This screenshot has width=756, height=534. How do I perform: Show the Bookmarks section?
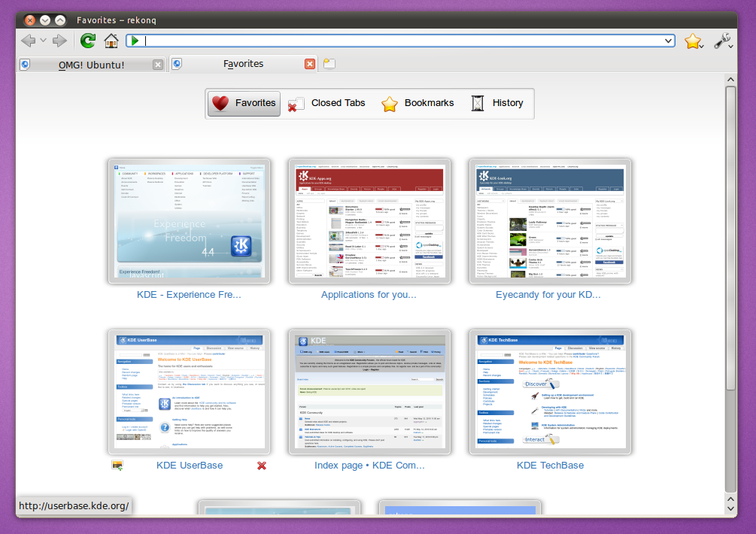pyautogui.click(x=417, y=103)
